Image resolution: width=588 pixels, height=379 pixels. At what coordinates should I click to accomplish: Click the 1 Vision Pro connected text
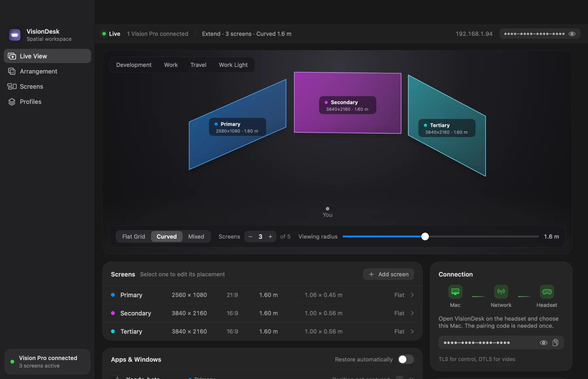point(157,34)
